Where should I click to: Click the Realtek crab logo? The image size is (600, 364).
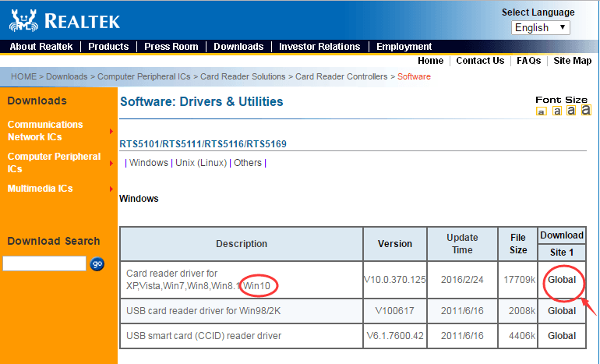23,21
